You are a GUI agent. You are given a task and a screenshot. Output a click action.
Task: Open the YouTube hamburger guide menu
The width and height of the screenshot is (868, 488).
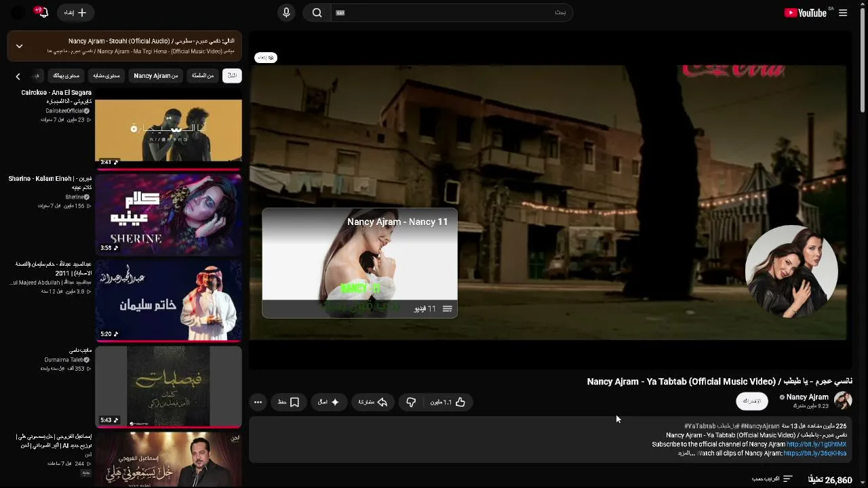click(x=843, y=13)
